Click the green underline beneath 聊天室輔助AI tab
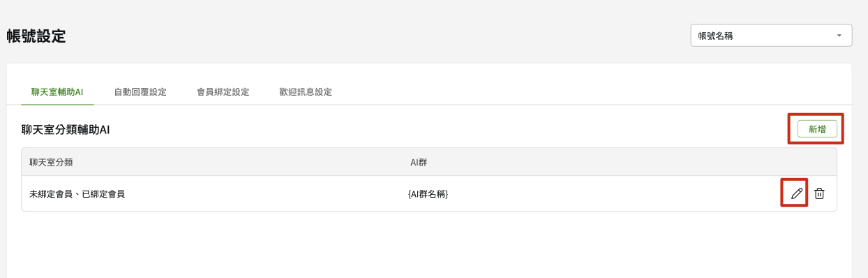Screen dimensions: 868x278 tap(58, 105)
